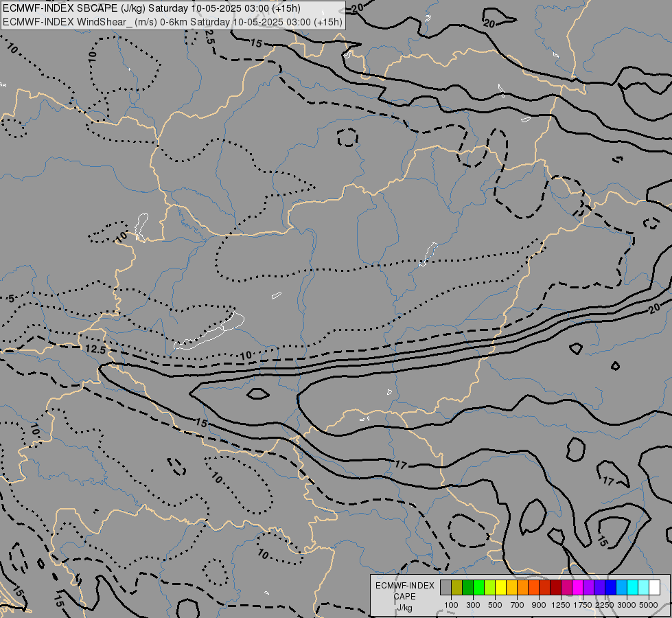This screenshot has height=618, width=672.
Task: Click the 700 legend tick value
Action: 518,605
